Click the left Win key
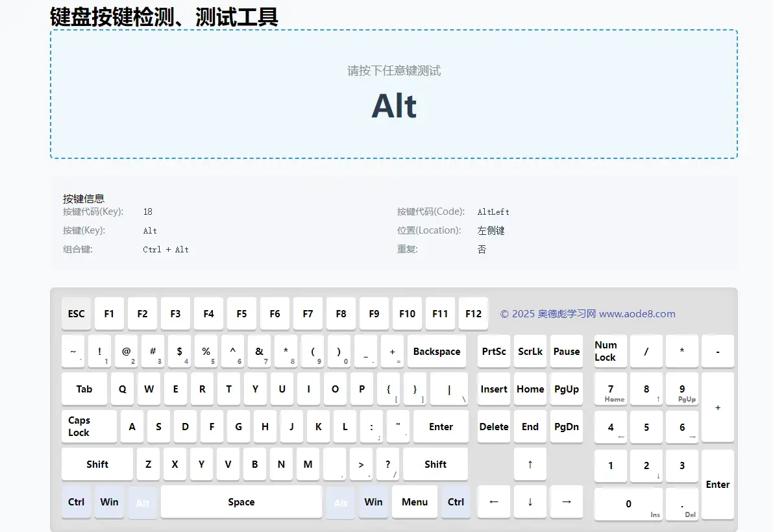This screenshot has width=773, height=532. click(109, 502)
